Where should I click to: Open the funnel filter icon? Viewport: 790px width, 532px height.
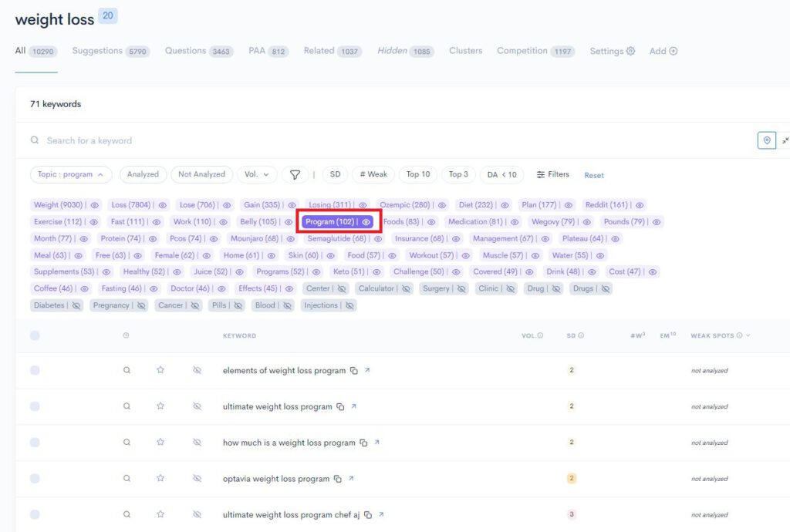295,174
